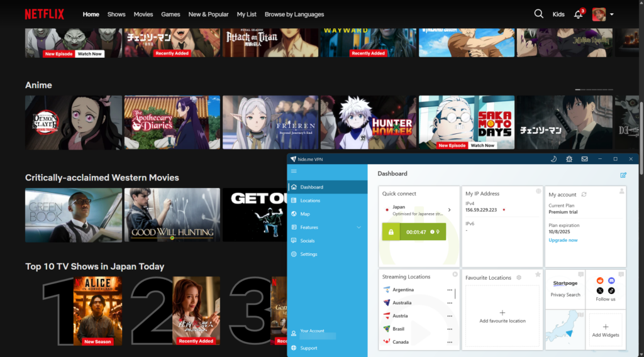This screenshot has height=357, width=644.
Task: Open Frieren thumbnail in Anime row
Action: tap(270, 123)
